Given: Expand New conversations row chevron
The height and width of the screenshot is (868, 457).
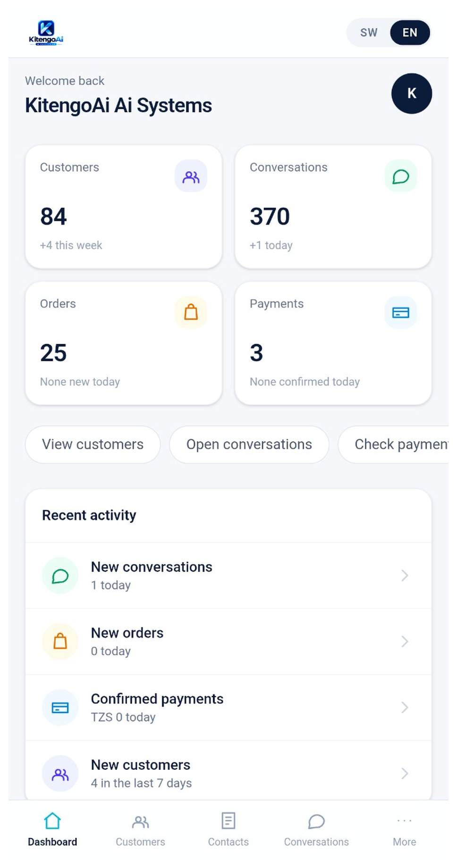Looking at the screenshot, I should [405, 576].
